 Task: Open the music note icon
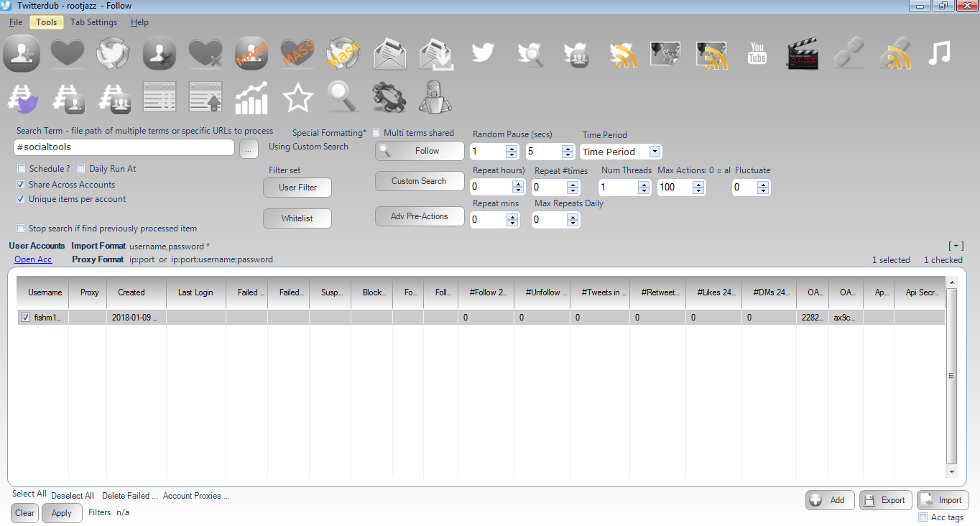[x=941, y=53]
